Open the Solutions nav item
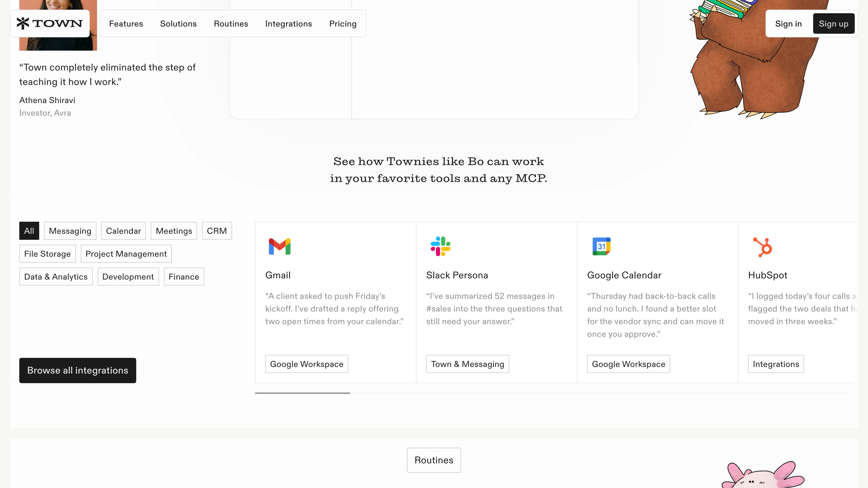868x488 pixels. (x=178, y=23)
